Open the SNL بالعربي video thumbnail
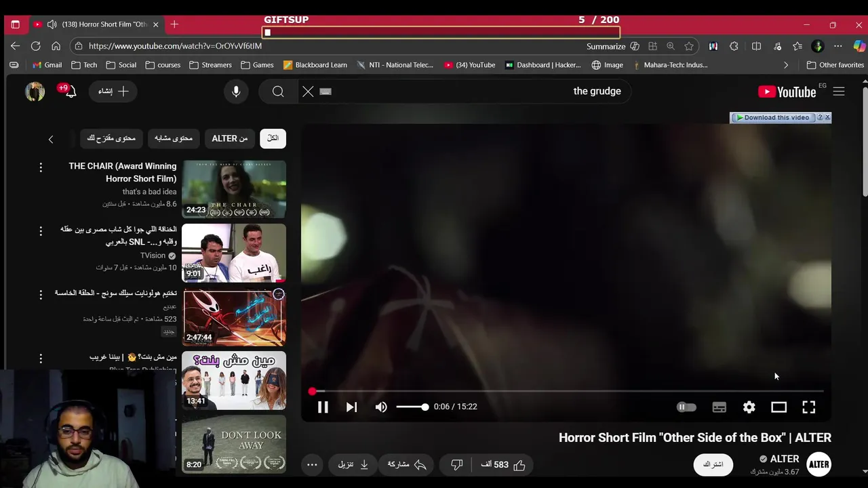This screenshot has height=488, width=868. point(234,253)
